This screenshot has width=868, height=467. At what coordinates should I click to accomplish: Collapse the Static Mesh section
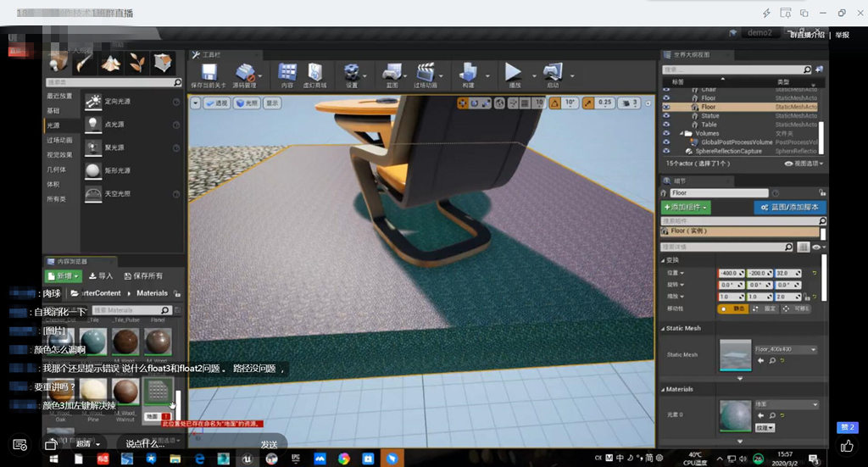(663, 329)
